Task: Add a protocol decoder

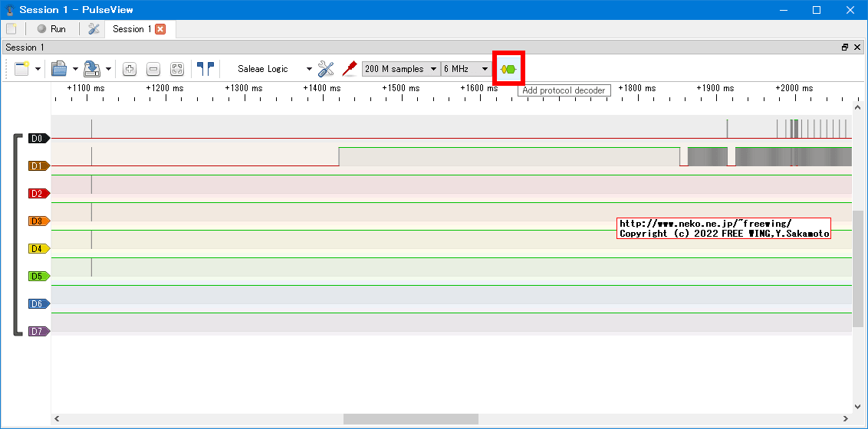Action: click(x=508, y=69)
